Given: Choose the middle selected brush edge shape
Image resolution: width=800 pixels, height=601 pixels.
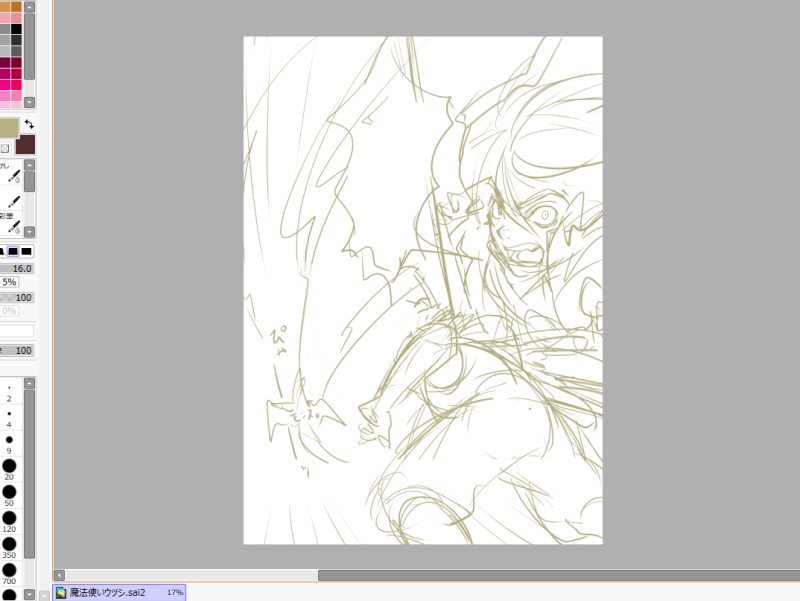Looking at the screenshot, I should [x=13, y=251].
